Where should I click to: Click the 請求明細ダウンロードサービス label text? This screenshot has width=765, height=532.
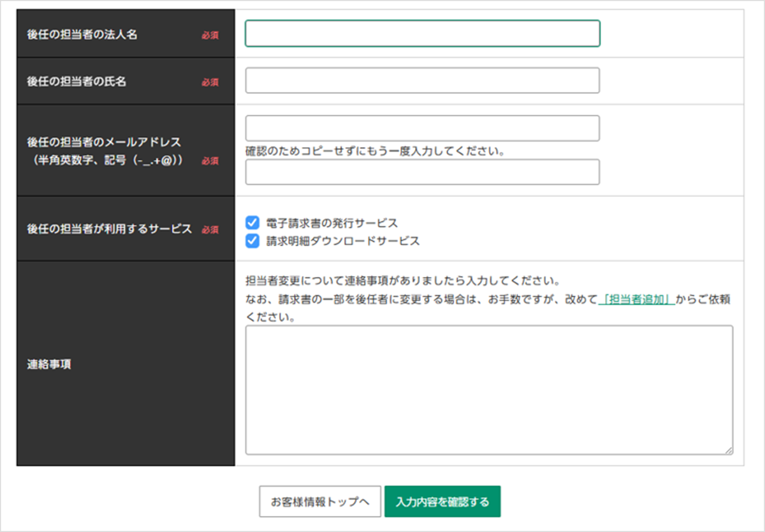(x=343, y=241)
